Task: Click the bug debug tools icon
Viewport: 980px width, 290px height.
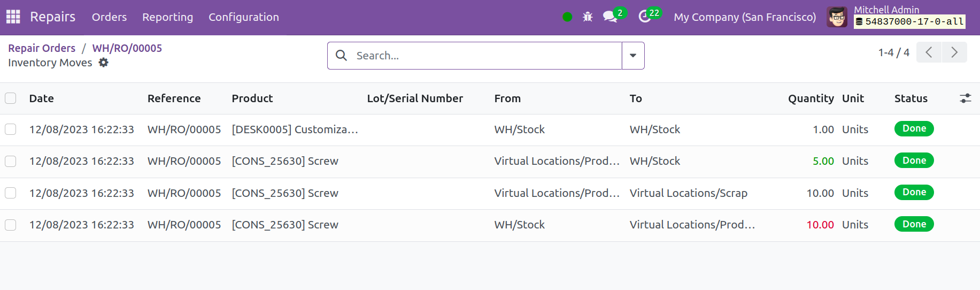Action: (x=588, y=17)
